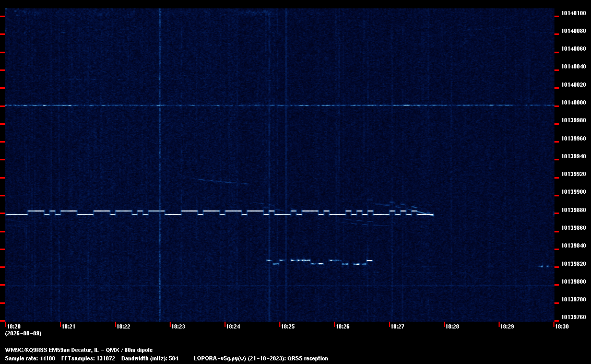Image resolution: width=591 pixels, height=364 pixels.
Task: Select the 18:23 time axis label
Action: coord(178,326)
